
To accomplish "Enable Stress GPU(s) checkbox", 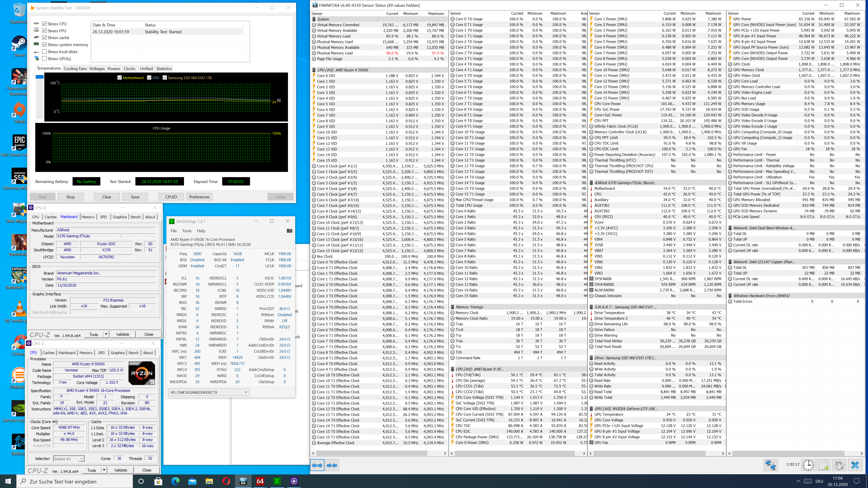I will click(x=44, y=59).
